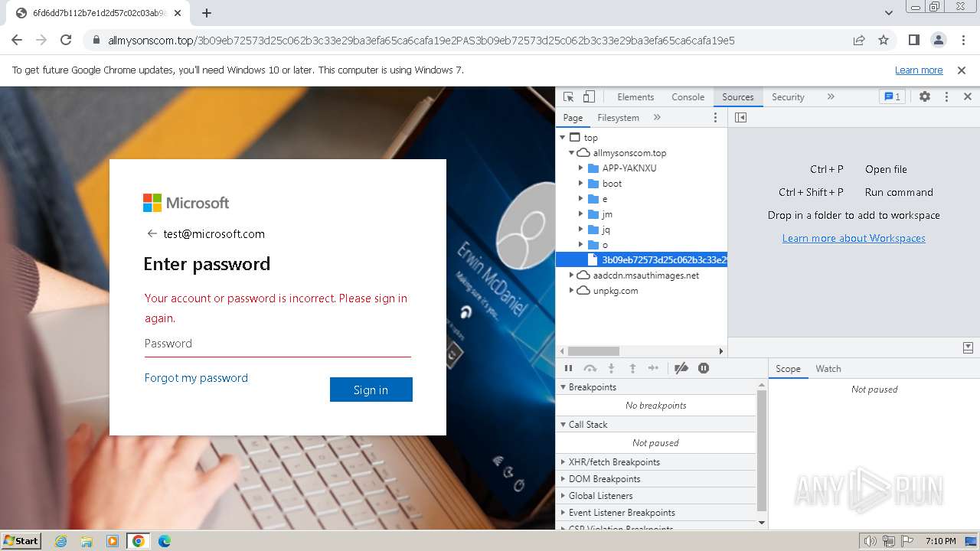Viewport: 980px width, 551px height.
Task: Click the step into debugger icon
Action: click(611, 368)
